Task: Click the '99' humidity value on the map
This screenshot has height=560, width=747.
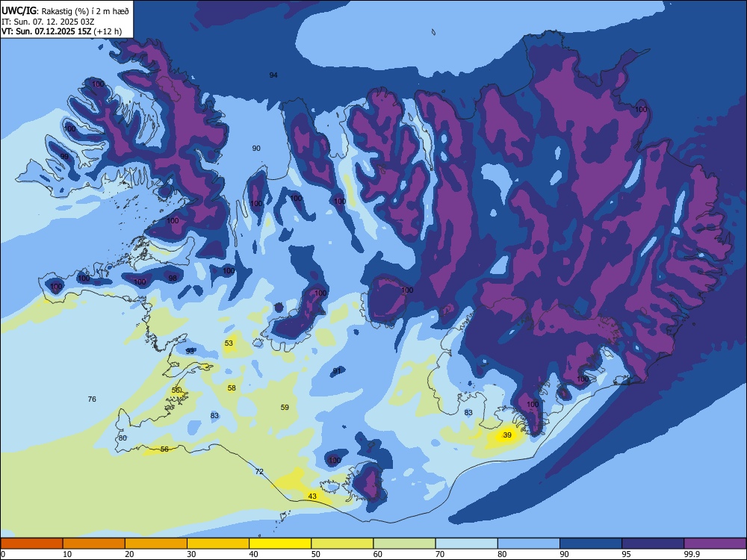Action: pyautogui.click(x=64, y=156)
